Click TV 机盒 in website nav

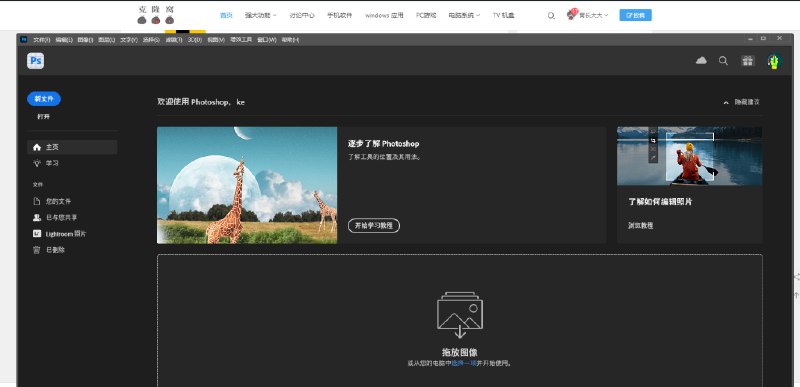pyautogui.click(x=504, y=15)
